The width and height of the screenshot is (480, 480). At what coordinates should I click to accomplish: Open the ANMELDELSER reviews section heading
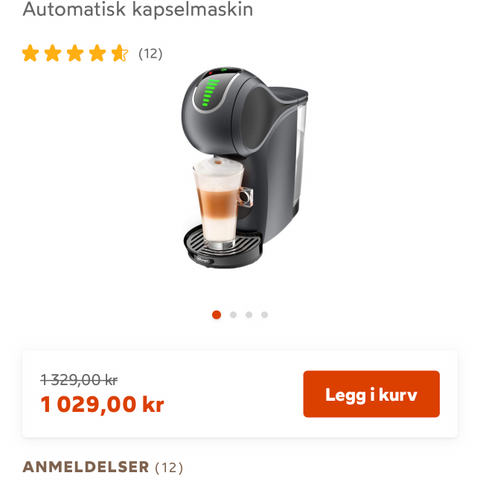(86, 467)
